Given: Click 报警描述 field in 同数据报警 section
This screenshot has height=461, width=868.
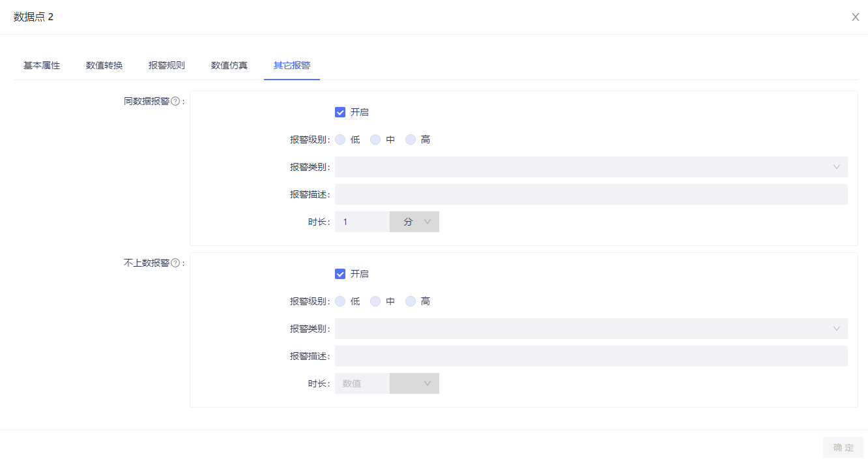Looking at the screenshot, I should click(x=591, y=194).
